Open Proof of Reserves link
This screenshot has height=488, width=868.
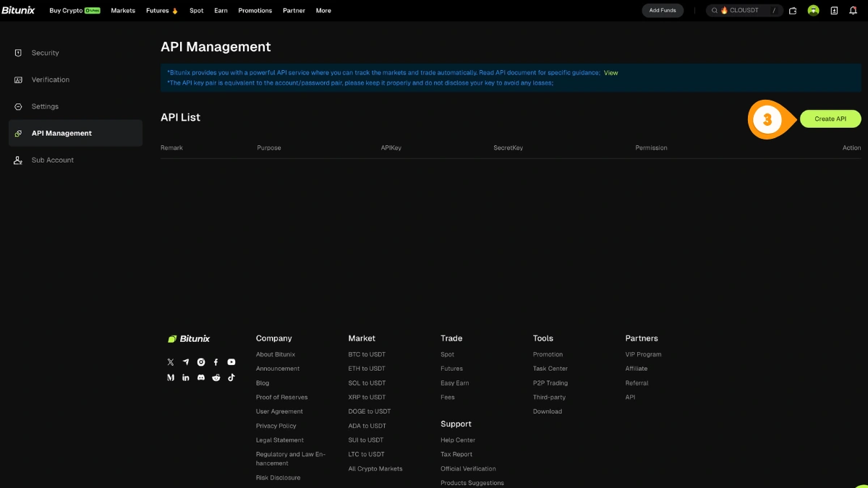pyautogui.click(x=282, y=398)
